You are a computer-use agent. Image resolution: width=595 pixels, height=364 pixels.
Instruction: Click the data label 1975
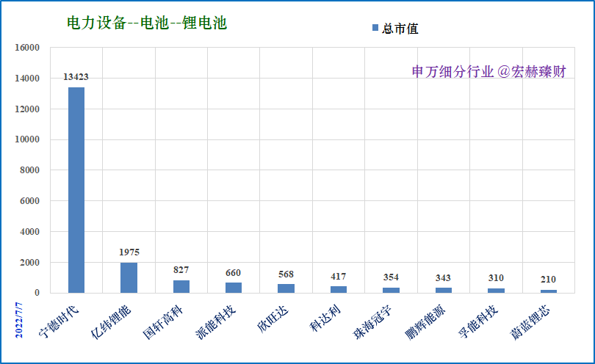coord(129,252)
